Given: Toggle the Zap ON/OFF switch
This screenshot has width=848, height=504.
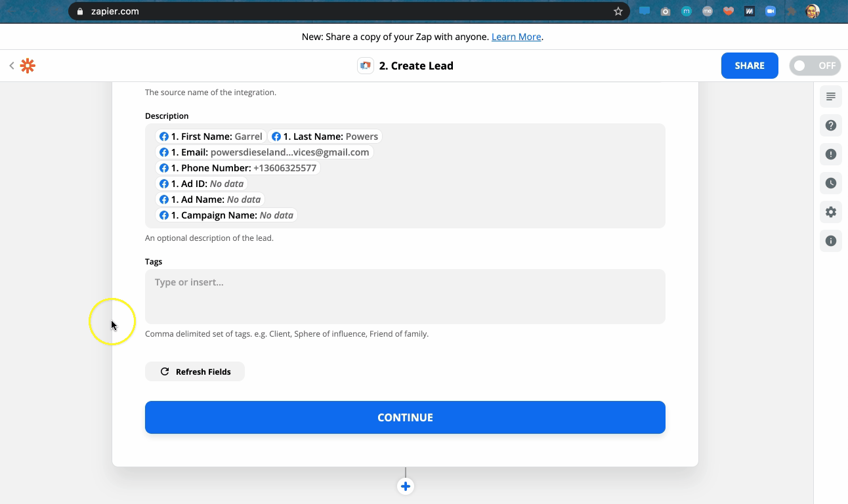Looking at the screenshot, I should (815, 66).
